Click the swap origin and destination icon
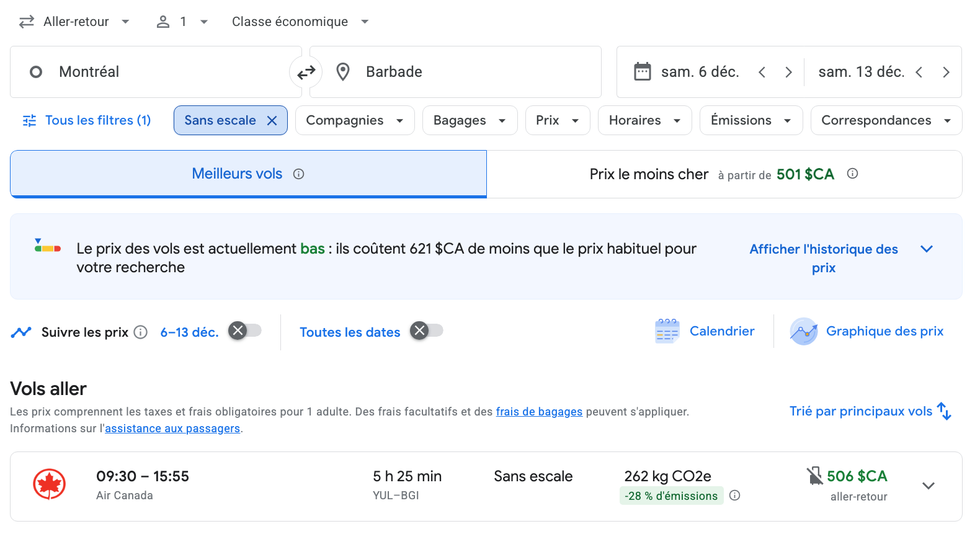 pyautogui.click(x=306, y=72)
